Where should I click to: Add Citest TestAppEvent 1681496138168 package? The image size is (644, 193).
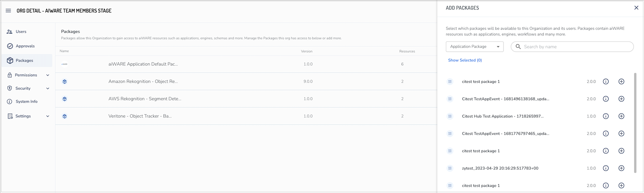621,99
